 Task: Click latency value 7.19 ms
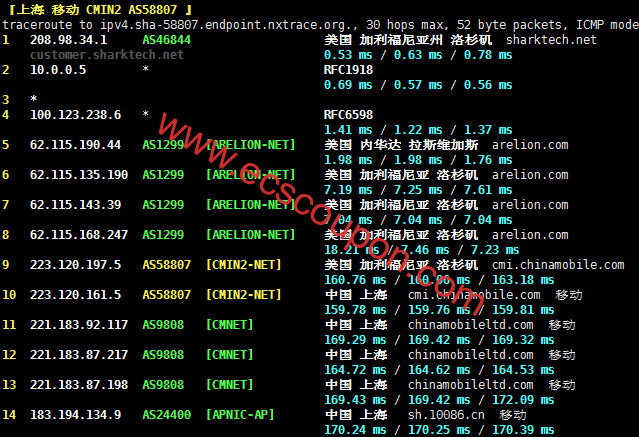click(348, 190)
